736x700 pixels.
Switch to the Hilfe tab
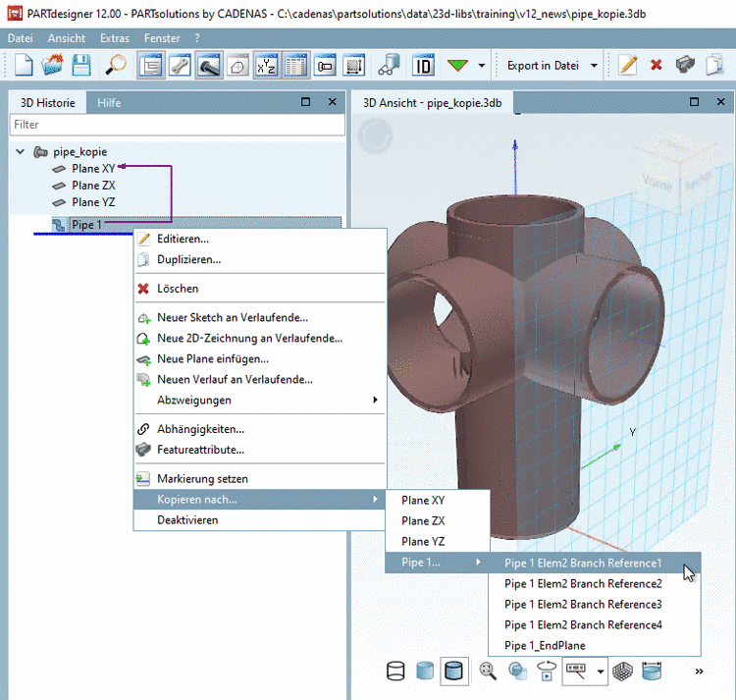pyautogui.click(x=109, y=103)
